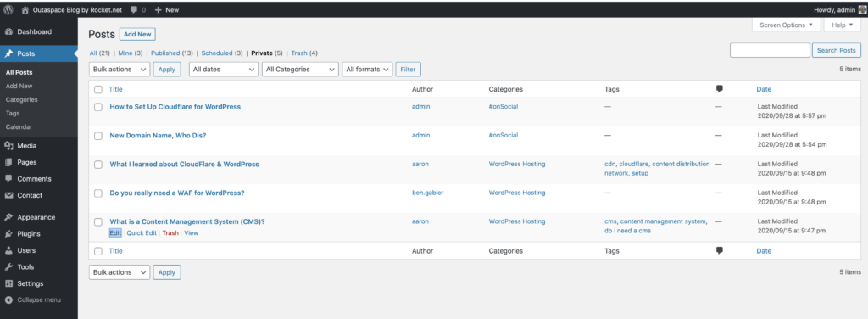
Task: Click the Edit link under CMS post
Action: point(115,233)
